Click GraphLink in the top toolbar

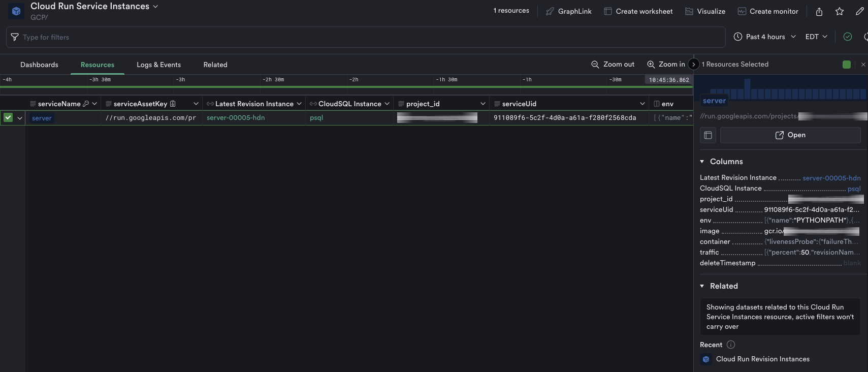click(x=568, y=11)
